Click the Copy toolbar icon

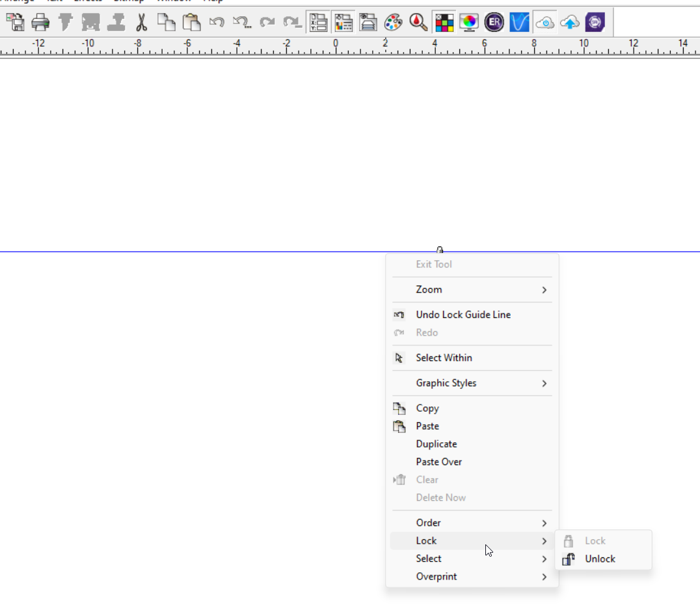coord(167,22)
